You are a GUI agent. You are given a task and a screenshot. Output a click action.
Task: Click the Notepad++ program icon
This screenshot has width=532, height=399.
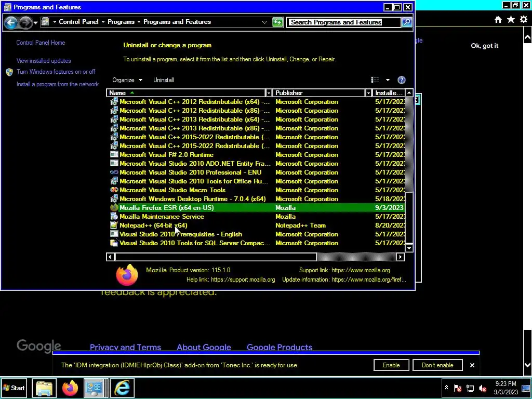[114, 225]
